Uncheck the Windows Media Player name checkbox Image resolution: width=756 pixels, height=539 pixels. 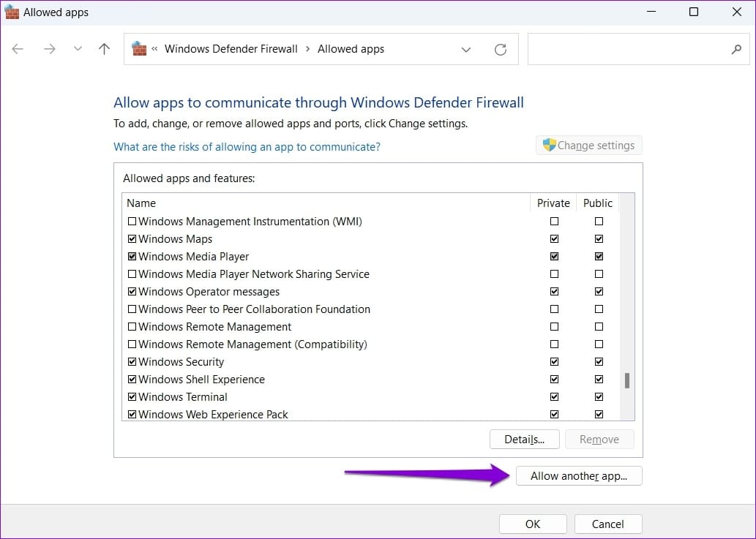(132, 257)
